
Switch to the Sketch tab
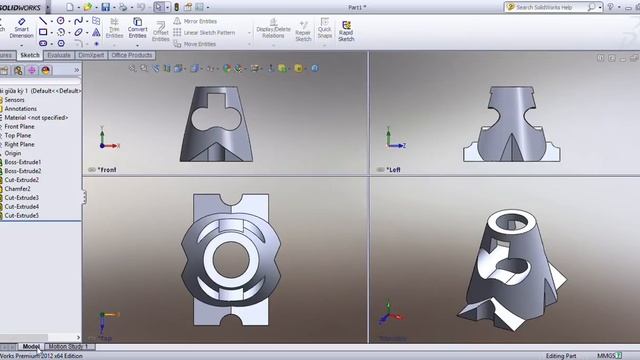click(x=30, y=55)
